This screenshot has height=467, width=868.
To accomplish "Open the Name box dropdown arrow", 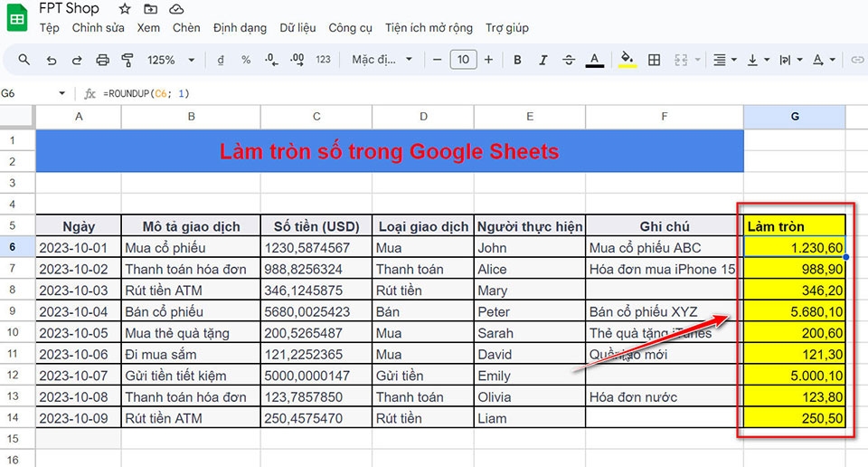I will click(x=62, y=93).
